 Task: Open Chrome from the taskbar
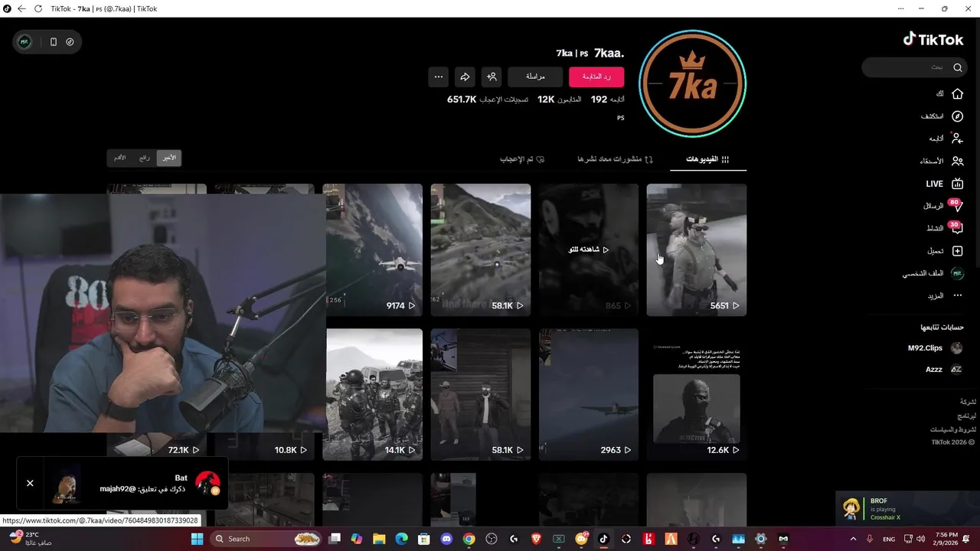click(x=469, y=539)
